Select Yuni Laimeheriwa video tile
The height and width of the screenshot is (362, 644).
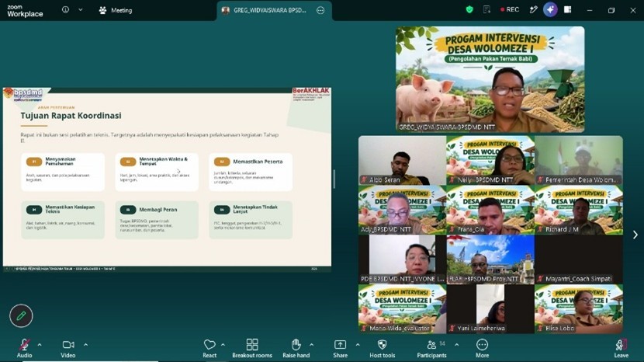490,308
